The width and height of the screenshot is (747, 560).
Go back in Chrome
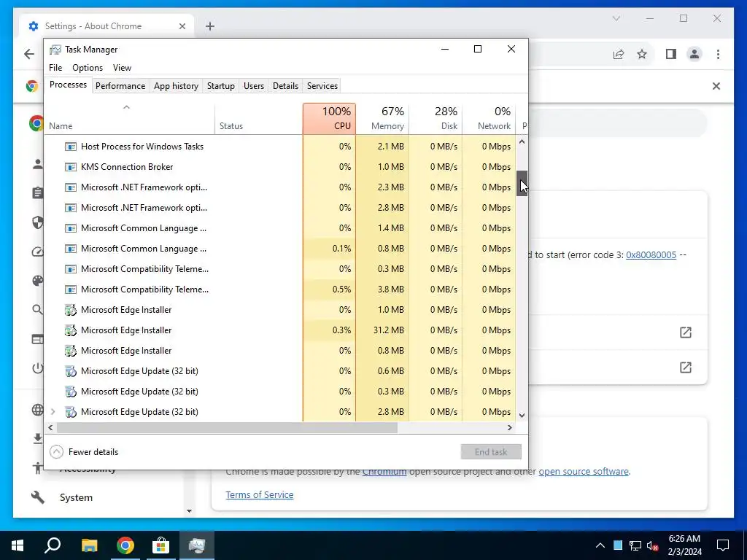29,54
